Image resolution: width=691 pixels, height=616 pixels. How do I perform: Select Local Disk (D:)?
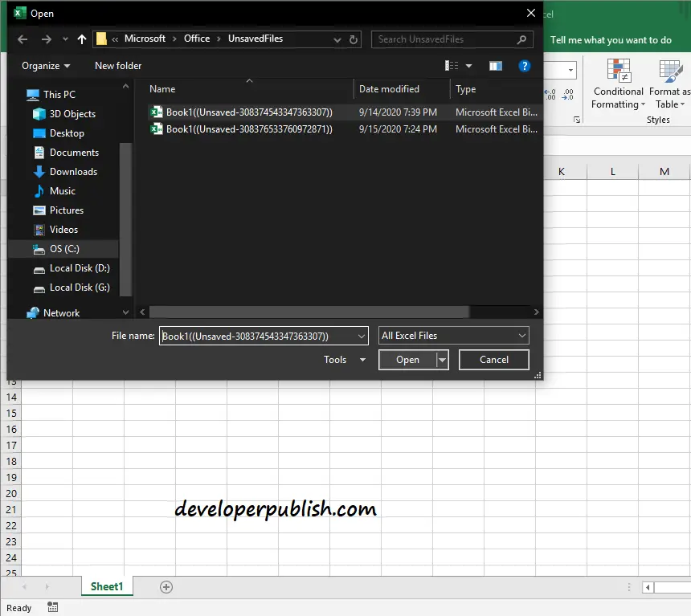point(80,268)
